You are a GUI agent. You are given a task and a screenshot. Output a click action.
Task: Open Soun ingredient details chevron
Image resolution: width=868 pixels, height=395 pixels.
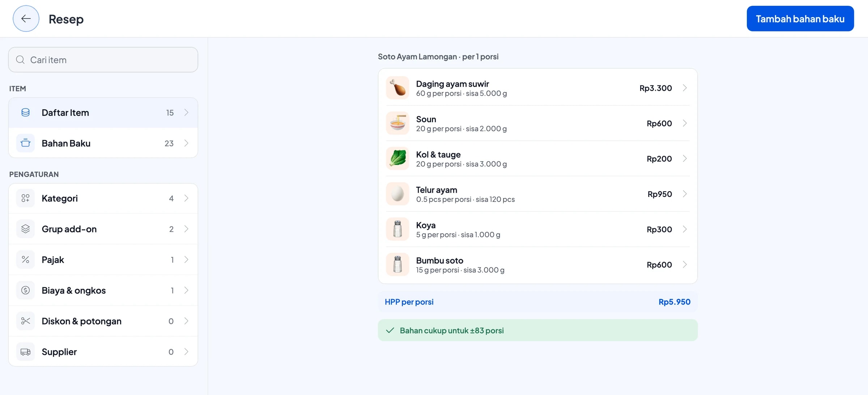(685, 123)
